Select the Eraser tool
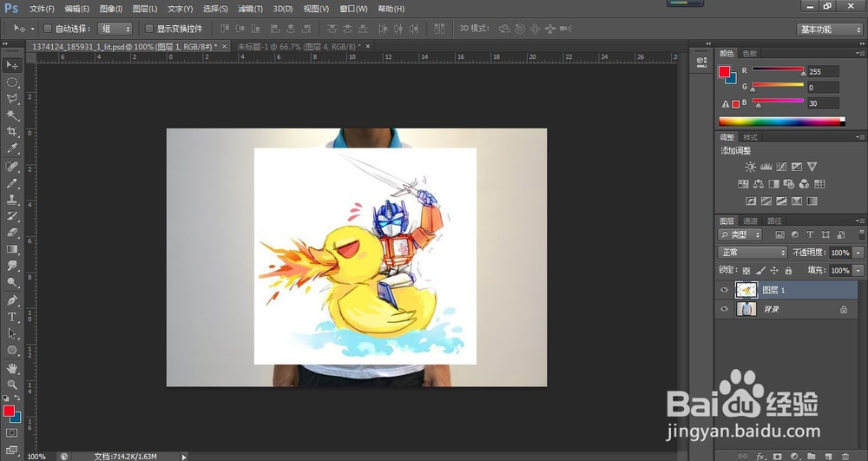The height and width of the screenshot is (461, 868). [x=11, y=233]
